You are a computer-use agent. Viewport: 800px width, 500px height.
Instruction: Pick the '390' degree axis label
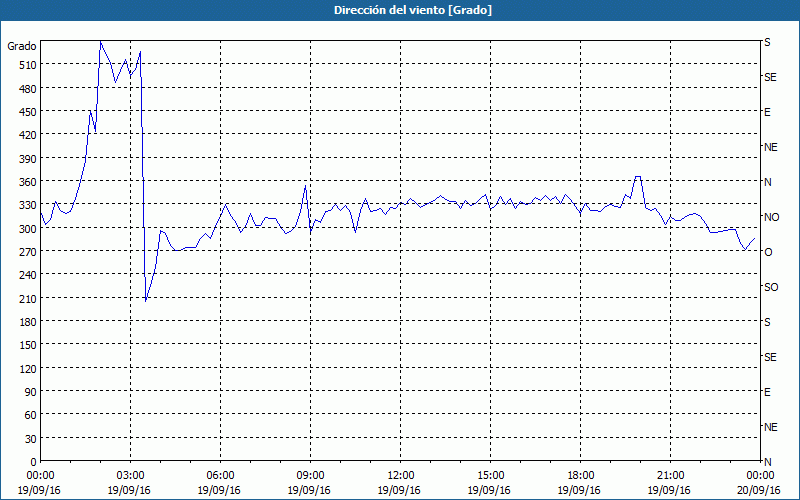[29, 159]
